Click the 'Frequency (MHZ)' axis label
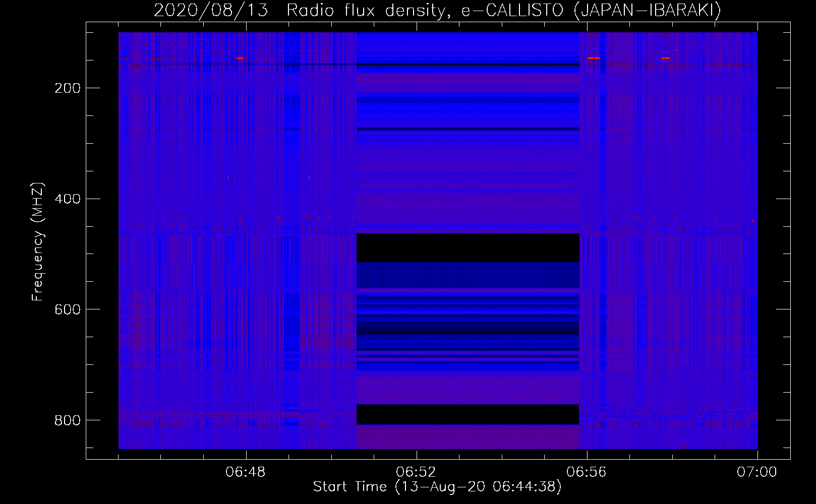The height and width of the screenshot is (504, 816). [x=38, y=241]
